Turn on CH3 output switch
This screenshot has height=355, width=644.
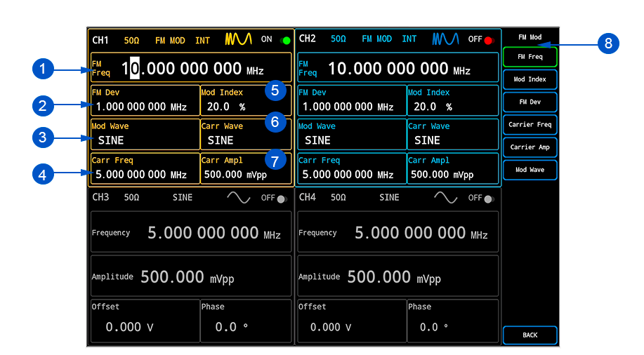[282, 199]
